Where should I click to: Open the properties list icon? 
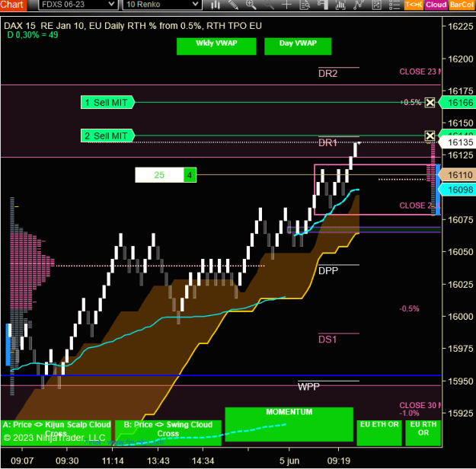[x=395, y=5]
